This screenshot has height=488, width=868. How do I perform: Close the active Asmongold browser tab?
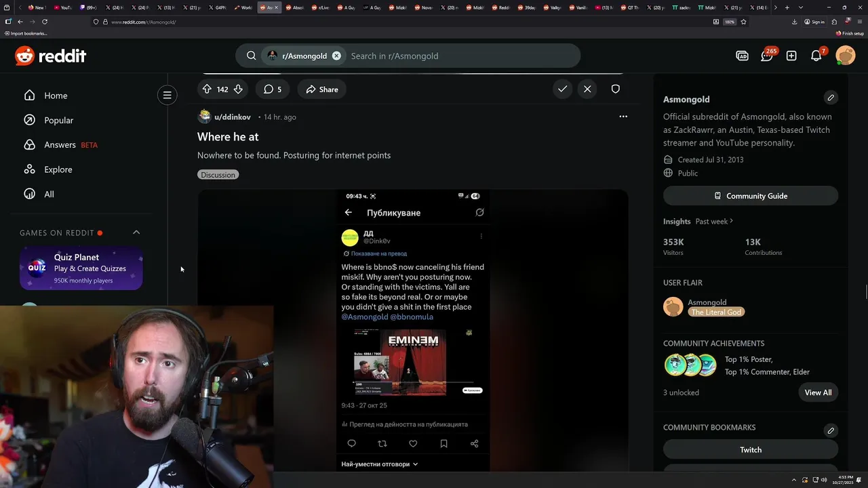(x=276, y=7)
